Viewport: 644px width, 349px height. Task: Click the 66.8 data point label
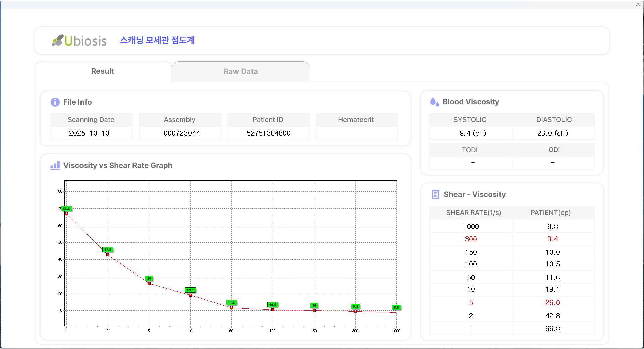66,209
